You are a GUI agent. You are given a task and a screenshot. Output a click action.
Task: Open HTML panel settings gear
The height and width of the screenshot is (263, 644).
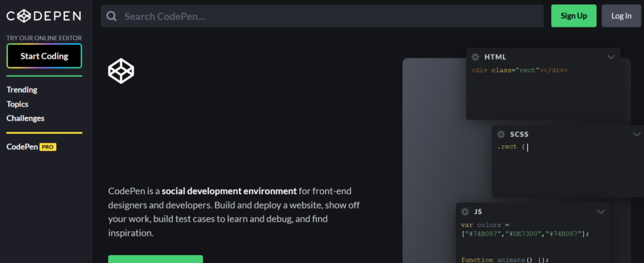475,57
